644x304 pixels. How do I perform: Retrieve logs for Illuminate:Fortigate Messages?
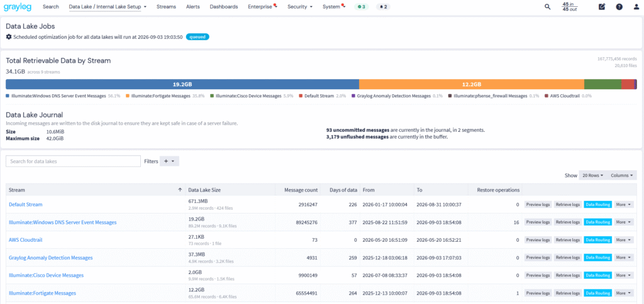[x=568, y=293]
